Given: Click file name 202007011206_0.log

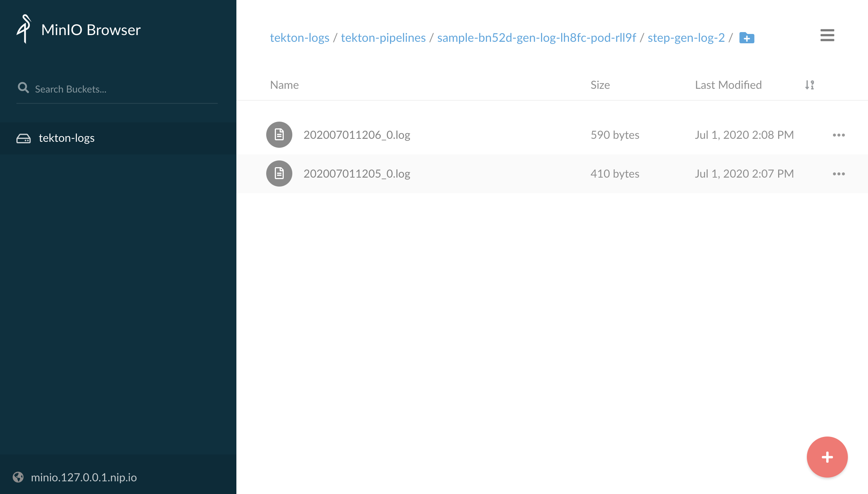Looking at the screenshot, I should 357,135.
